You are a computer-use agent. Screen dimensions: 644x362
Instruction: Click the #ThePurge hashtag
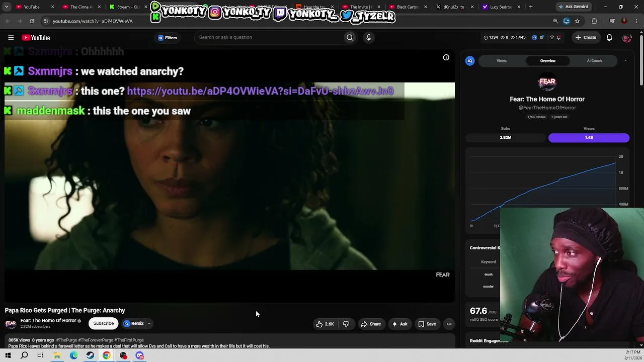coord(67,340)
